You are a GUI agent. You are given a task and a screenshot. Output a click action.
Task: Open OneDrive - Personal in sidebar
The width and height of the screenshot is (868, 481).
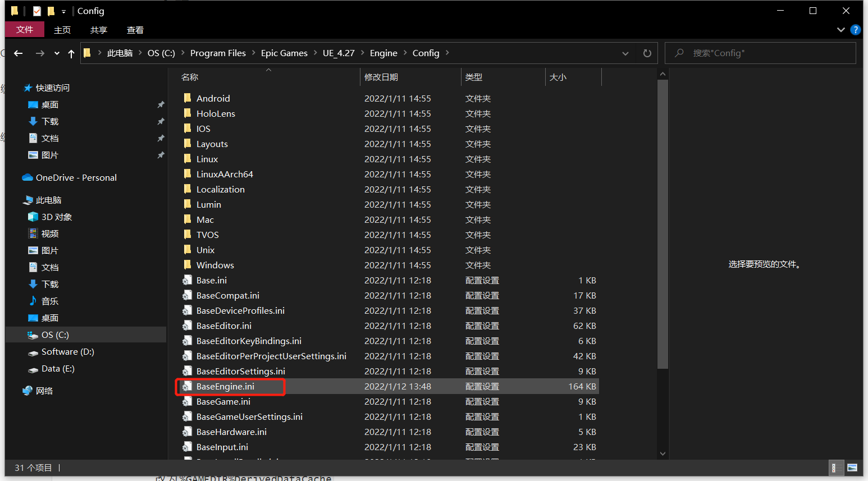click(76, 177)
